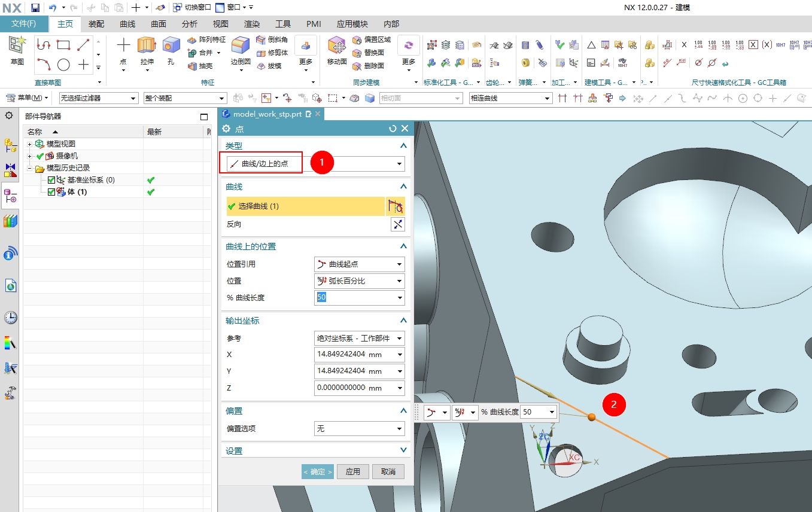Open the 文件(F) menu
812x512 pixels.
tap(23, 24)
